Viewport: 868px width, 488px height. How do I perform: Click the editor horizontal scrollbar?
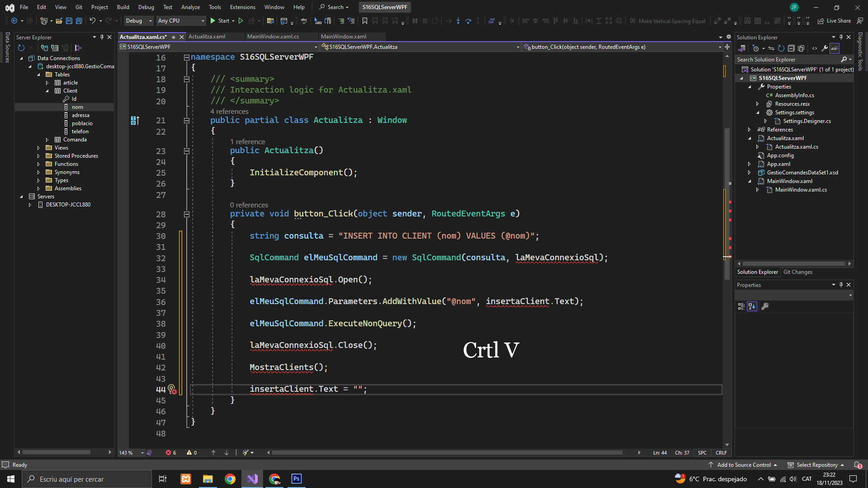[447, 452]
